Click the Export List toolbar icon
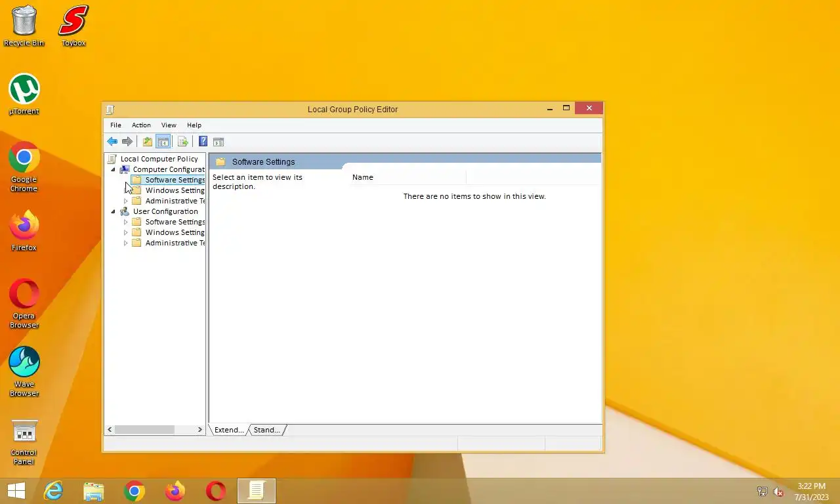The height and width of the screenshot is (504, 840). point(183,142)
